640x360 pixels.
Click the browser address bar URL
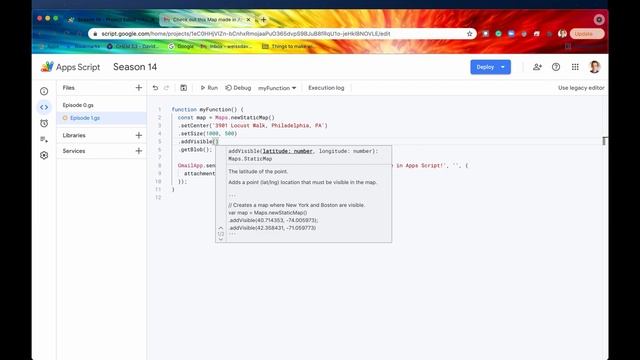click(x=246, y=34)
